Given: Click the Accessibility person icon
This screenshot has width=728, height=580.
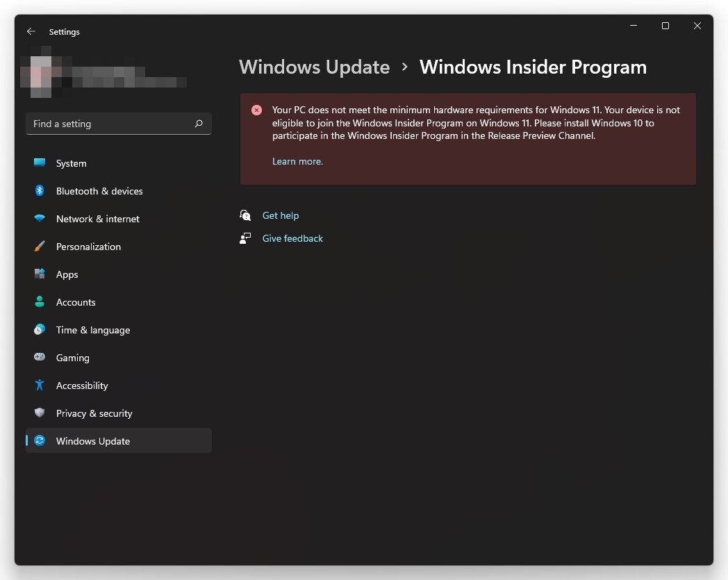Looking at the screenshot, I should click(x=40, y=386).
